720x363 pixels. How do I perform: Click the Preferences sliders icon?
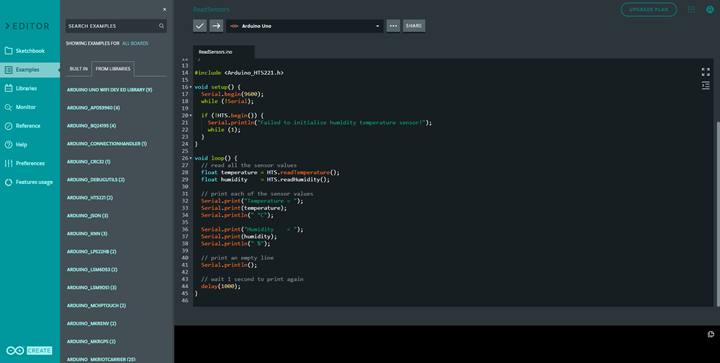pos(8,163)
